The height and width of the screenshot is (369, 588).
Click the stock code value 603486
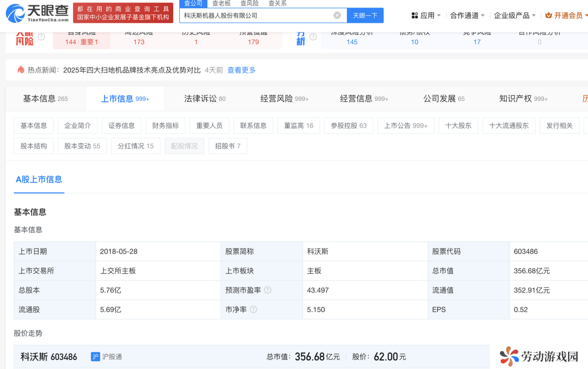526,252
